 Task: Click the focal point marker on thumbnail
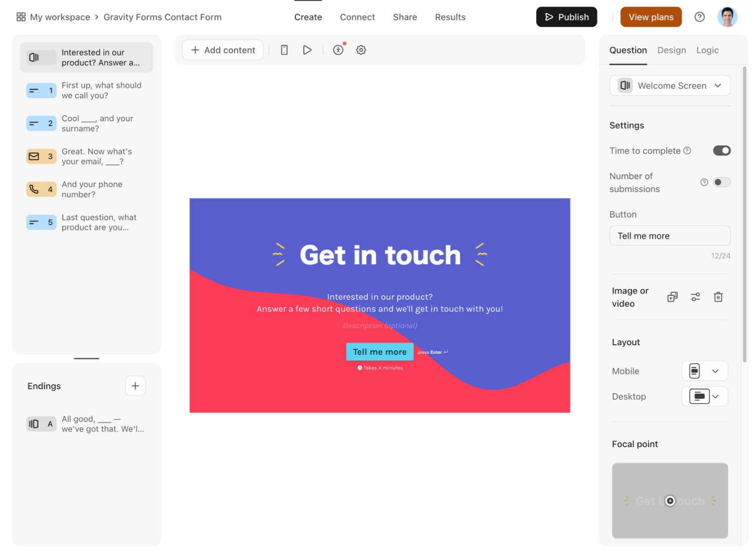(670, 501)
